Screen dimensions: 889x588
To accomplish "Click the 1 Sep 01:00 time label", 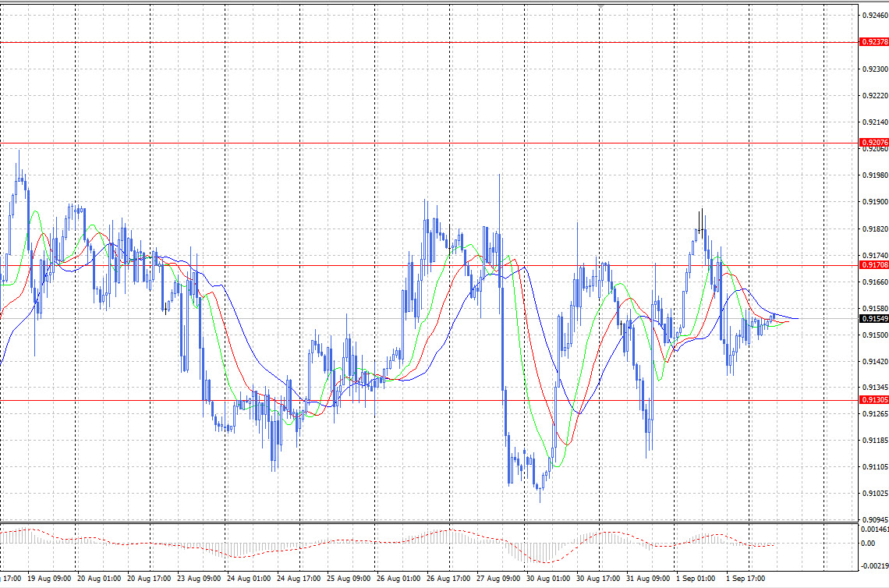I will 696,579.
